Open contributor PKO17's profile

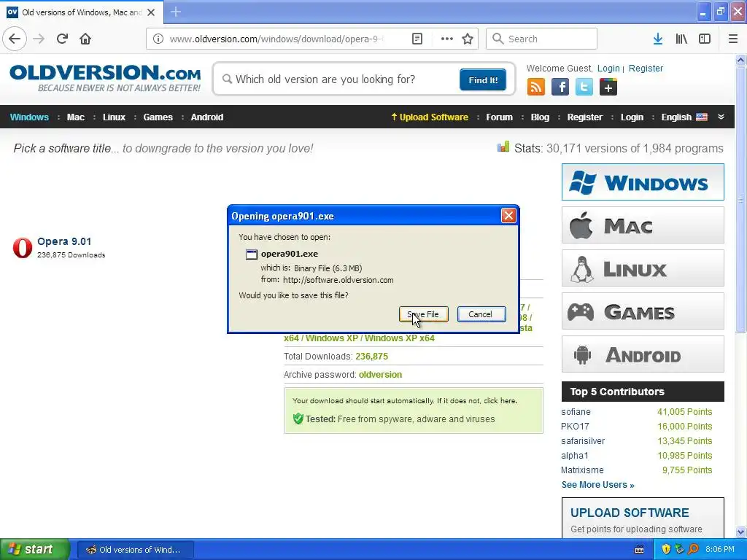pos(575,426)
